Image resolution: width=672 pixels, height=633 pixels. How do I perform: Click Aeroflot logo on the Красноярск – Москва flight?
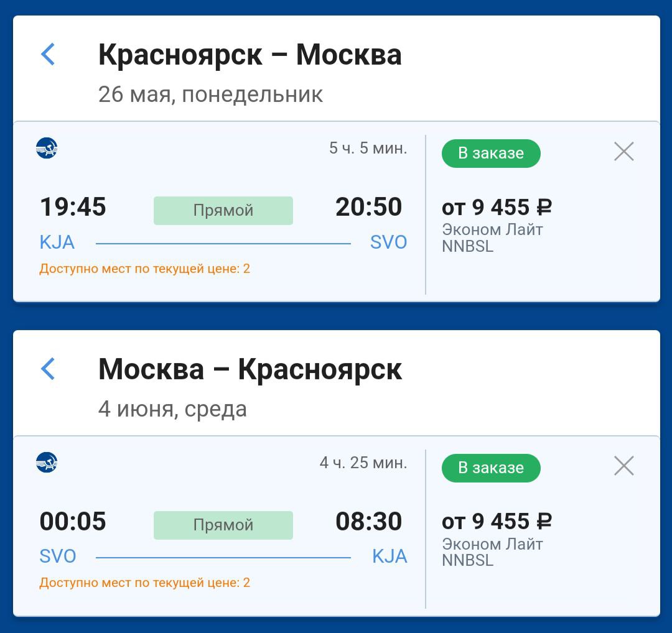47,148
